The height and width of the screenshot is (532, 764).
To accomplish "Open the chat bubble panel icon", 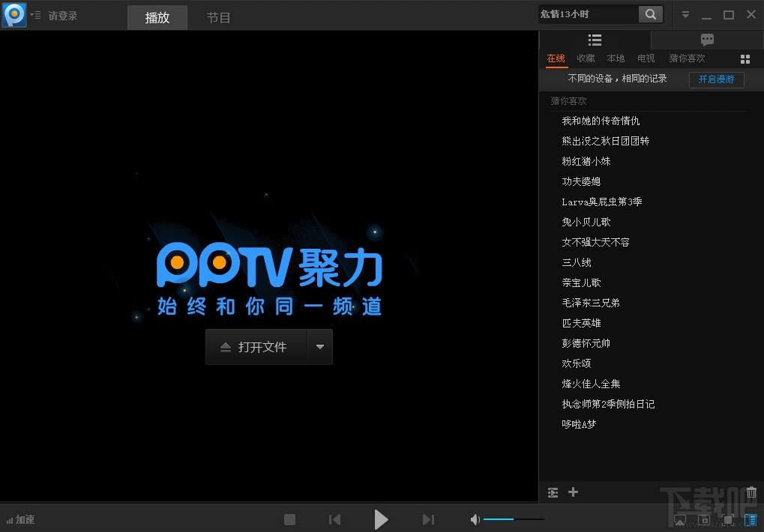I will tap(706, 40).
